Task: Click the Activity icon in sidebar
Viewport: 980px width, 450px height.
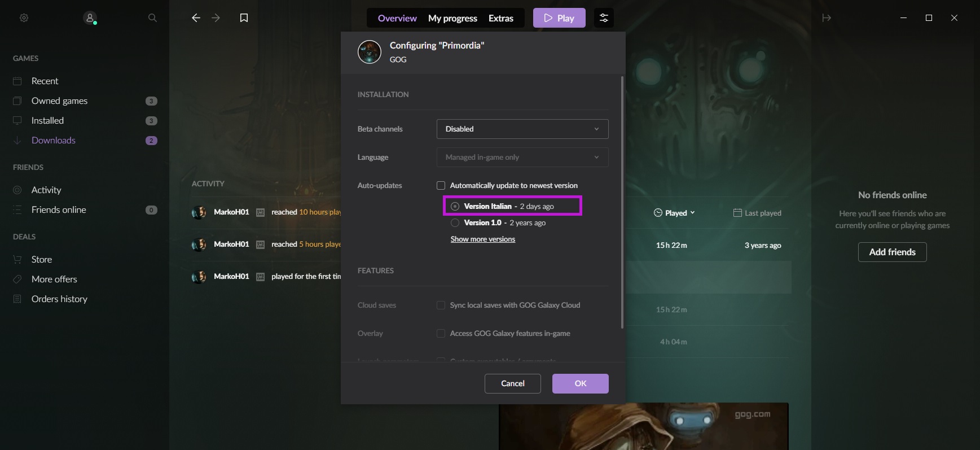Action: pos(17,190)
